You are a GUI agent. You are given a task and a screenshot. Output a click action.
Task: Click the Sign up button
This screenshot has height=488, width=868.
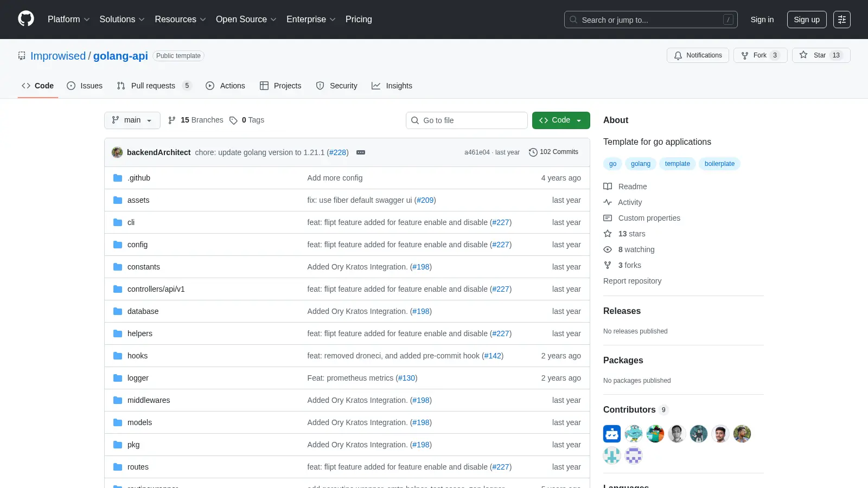coord(807,20)
